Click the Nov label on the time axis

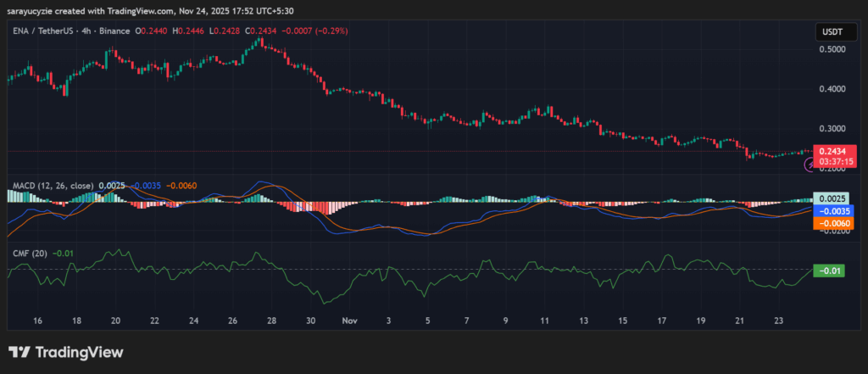click(349, 321)
